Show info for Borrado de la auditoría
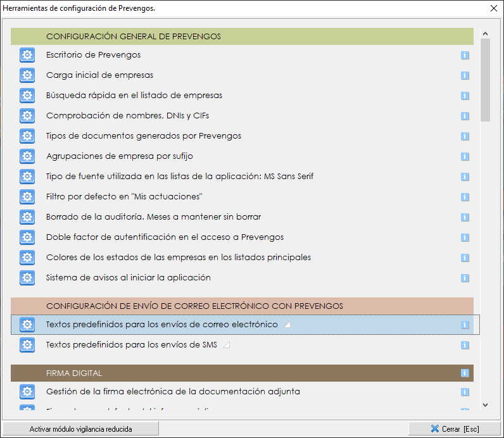Screen dimensions: 504x438 (x=465, y=217)
